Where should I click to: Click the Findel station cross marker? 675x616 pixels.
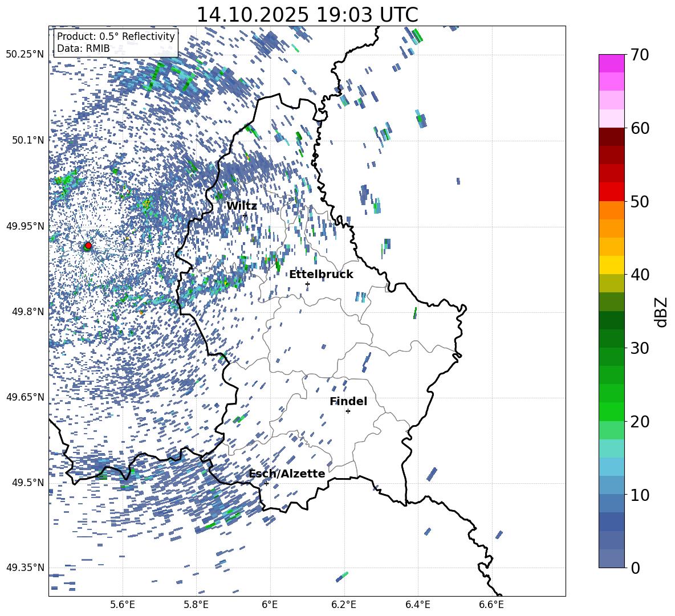pos(348,411)
